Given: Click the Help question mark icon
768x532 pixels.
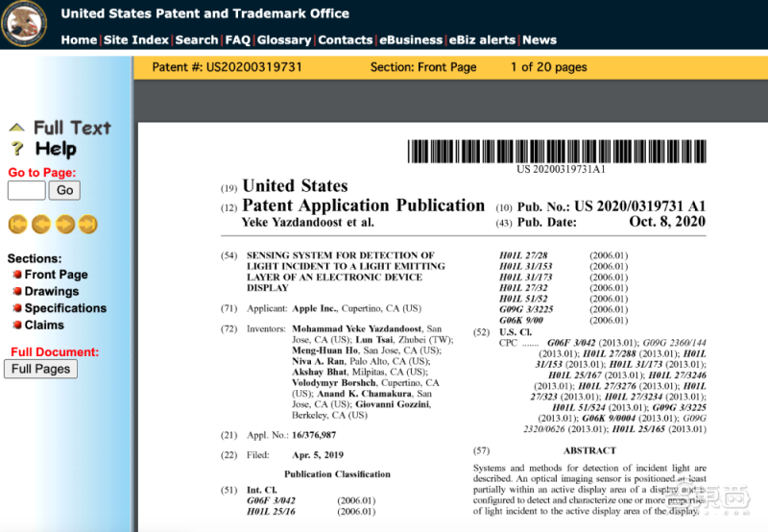Looking at the screenshot, I should click(x=17, y=149).
